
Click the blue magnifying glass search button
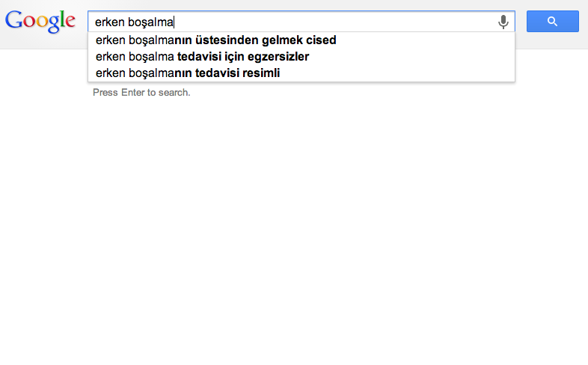point(552,22)
